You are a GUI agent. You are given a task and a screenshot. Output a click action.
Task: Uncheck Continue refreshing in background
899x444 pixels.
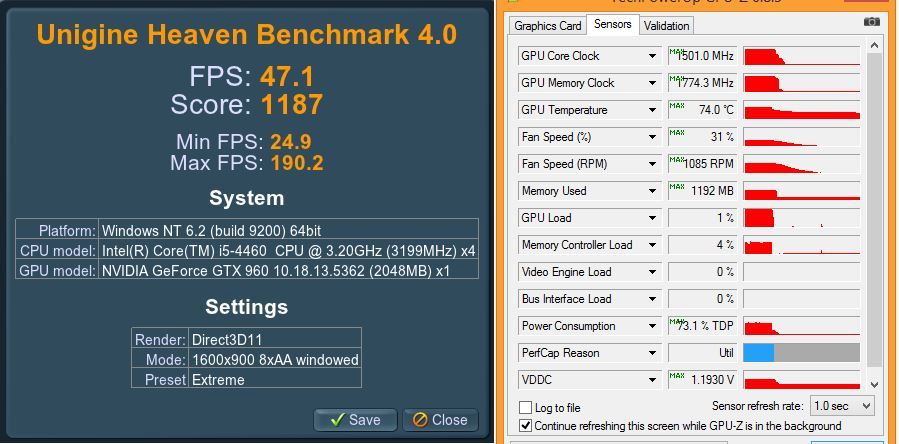[525, 426]
